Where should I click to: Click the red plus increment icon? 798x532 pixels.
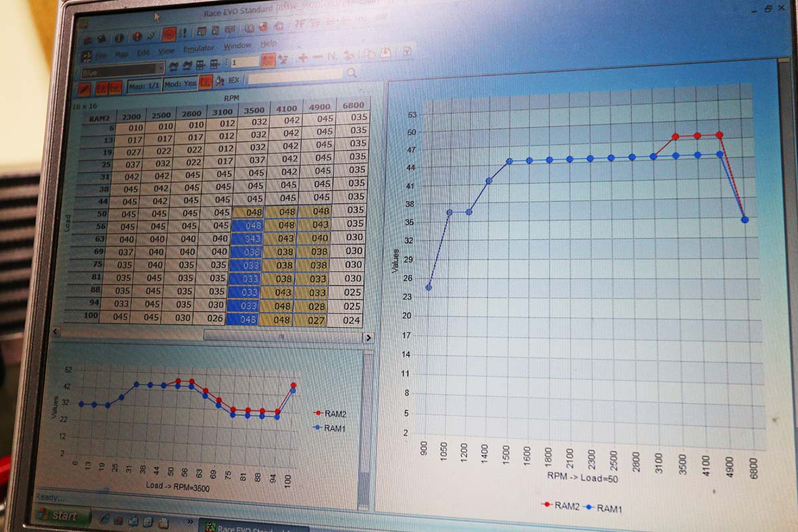(x=303, y=57)
